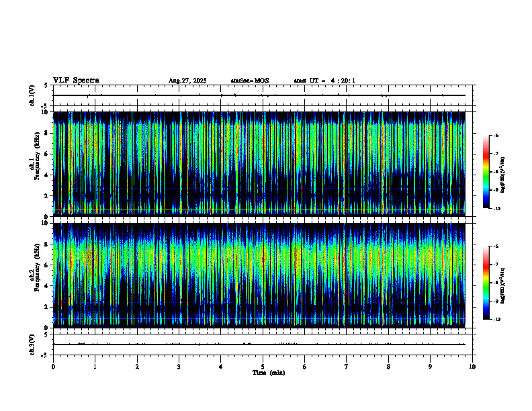Click the "station=MOS" header label
Image resolution: width=532 pixels, height=411 pixels.
pyautogui.click(x=250, y=81)
